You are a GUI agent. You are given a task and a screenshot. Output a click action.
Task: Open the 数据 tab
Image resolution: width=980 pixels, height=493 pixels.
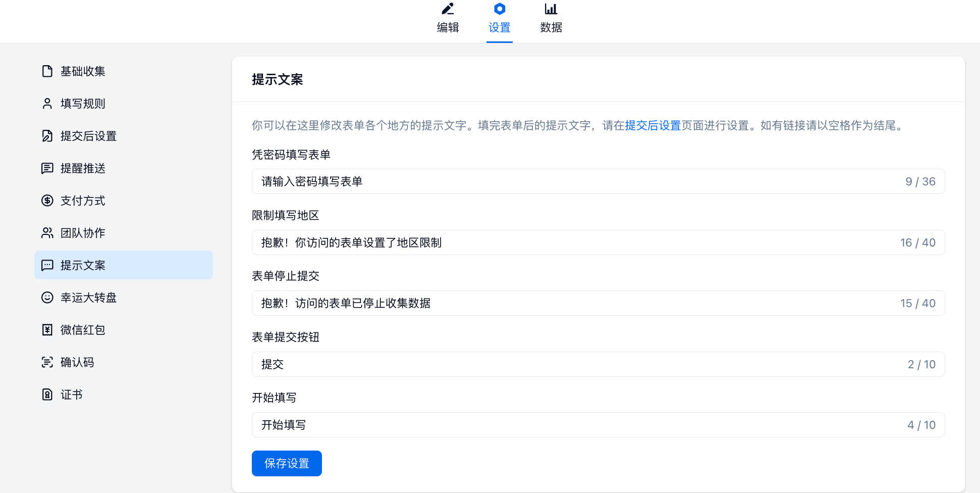pos(551,19)
